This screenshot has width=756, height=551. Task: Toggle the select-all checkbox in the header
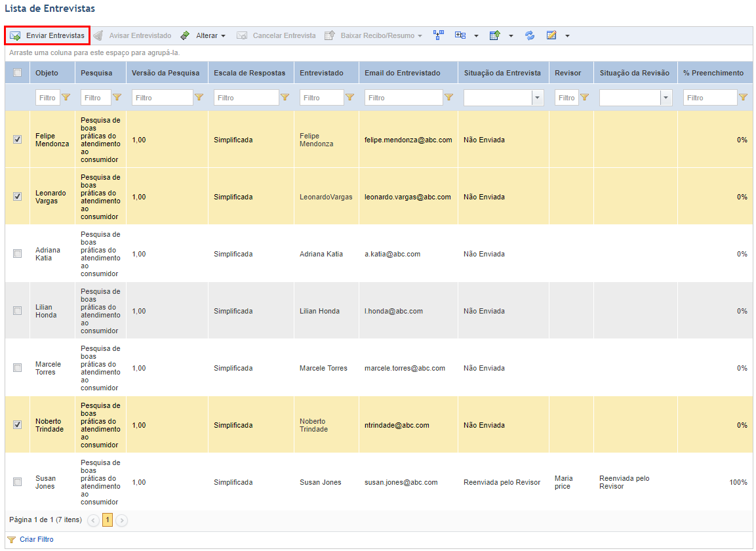[17, 73]
